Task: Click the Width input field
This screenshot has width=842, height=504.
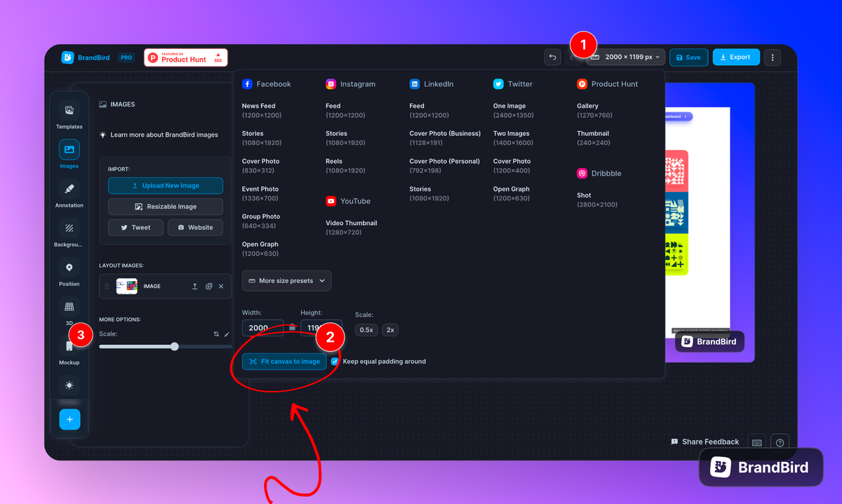Action: point(263,327)
